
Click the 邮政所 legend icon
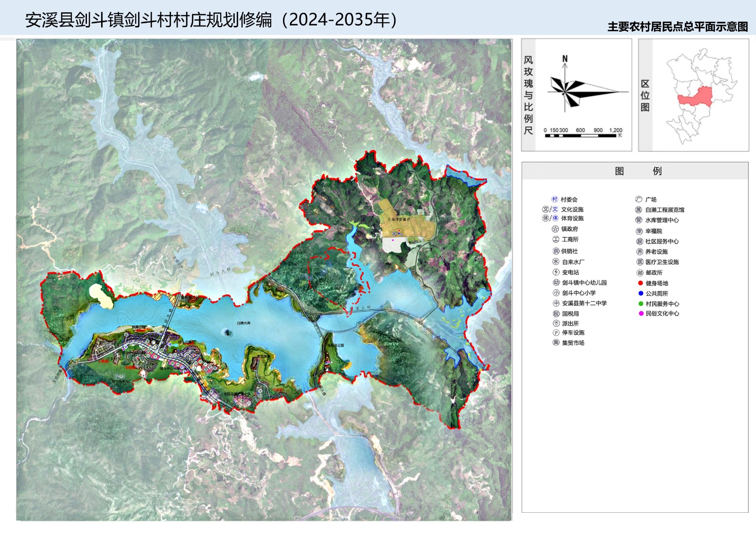[640, 273]
